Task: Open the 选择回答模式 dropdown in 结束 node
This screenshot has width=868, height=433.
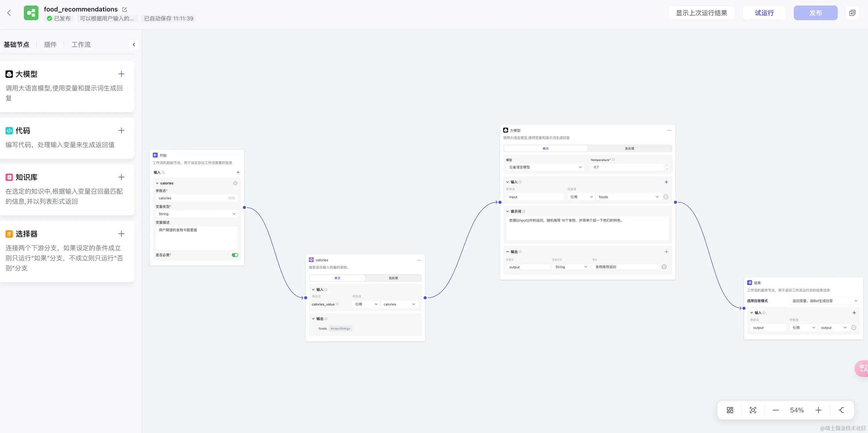Action: coord(825,301)
